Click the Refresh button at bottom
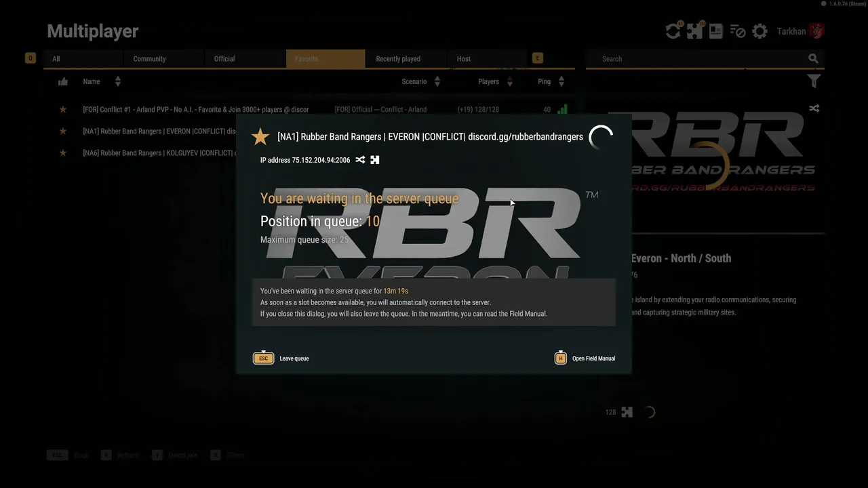The height and width of the screenshot is (488, 868). tap(120, 455)
